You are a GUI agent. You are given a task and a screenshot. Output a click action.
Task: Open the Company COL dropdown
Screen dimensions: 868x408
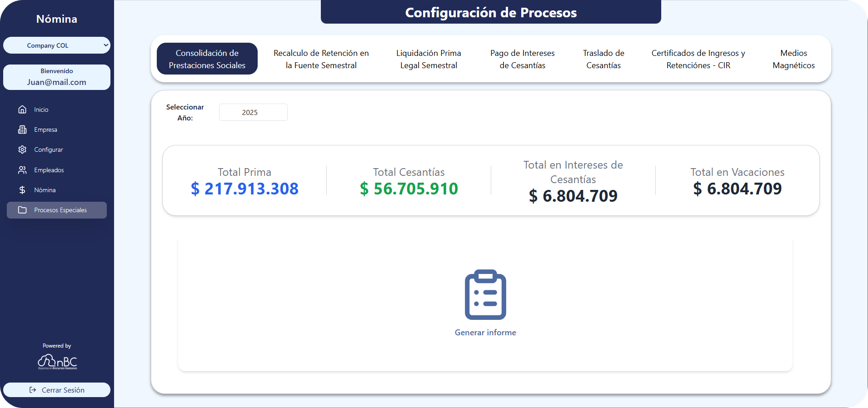[57, 45]
